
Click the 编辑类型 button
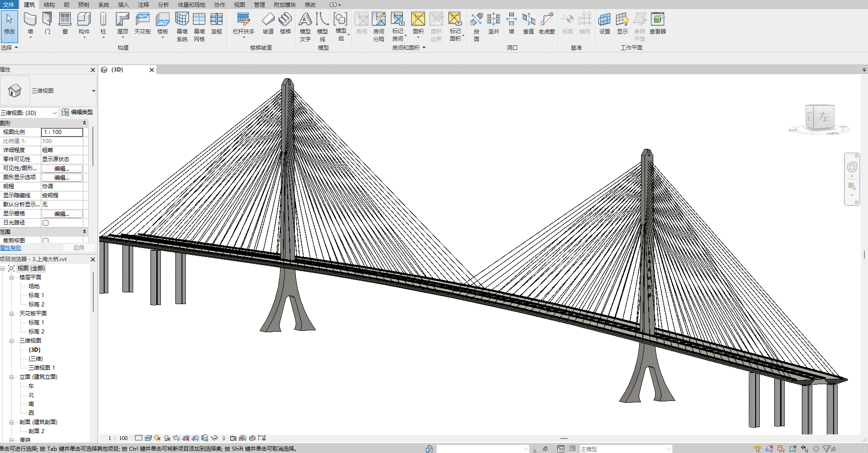click(77, 112)
